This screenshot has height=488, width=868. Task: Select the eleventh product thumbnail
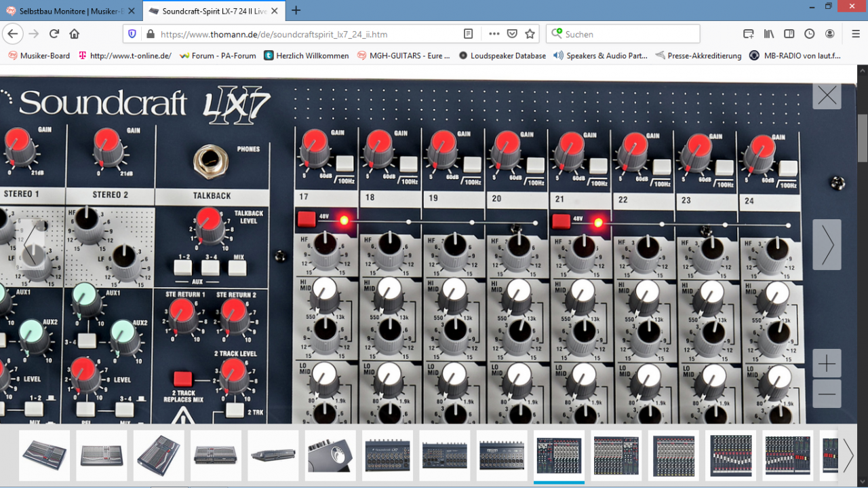pyautogui.click(x=616, y=455)
